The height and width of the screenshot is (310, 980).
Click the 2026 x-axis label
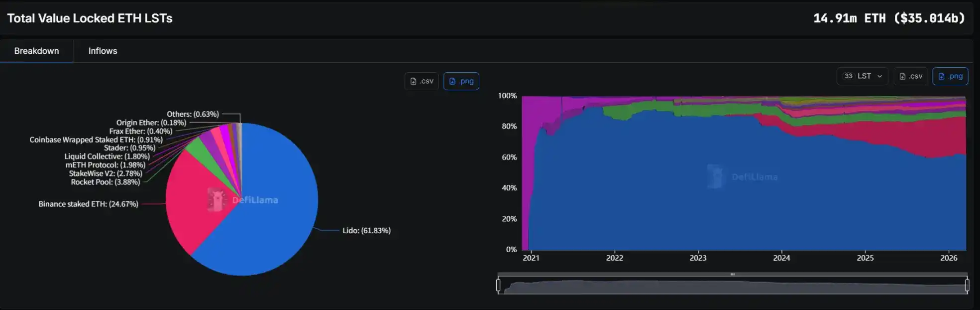coord(949,258)
